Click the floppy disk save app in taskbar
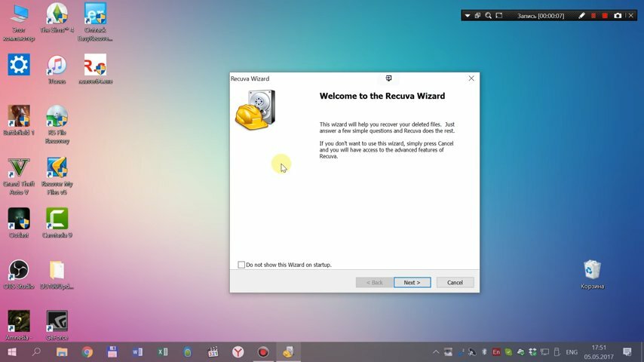 coord(112,352)
